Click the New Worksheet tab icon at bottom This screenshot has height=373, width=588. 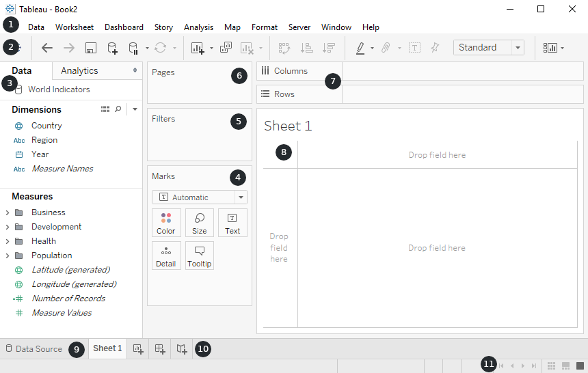click(x=138, y=349)
